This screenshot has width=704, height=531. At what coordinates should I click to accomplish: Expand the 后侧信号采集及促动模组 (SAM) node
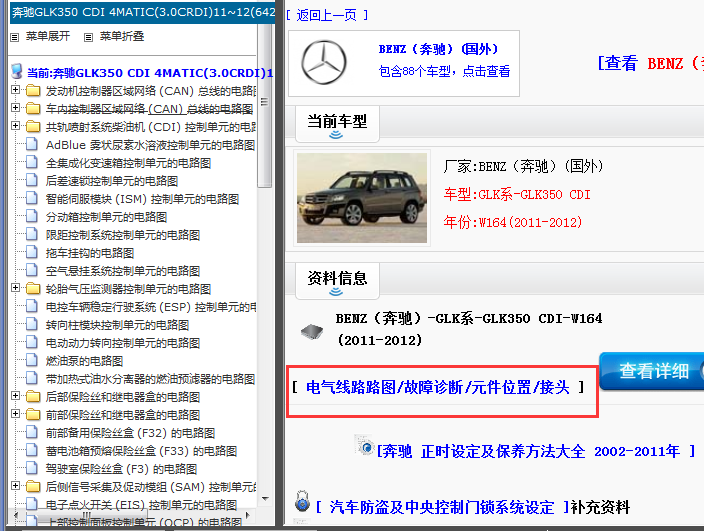[15, 486]
